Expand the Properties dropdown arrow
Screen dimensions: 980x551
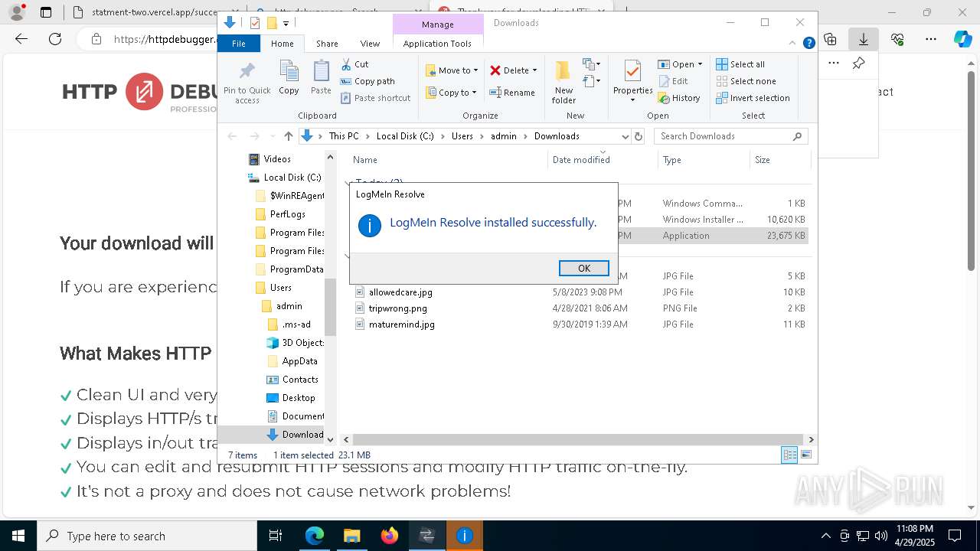click(x=632, y=99)
